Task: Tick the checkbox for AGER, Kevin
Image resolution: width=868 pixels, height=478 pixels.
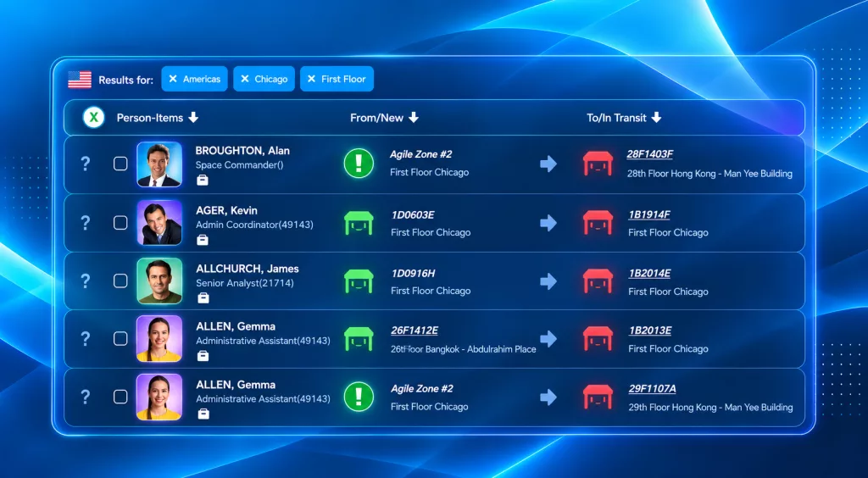Action: 120,223
